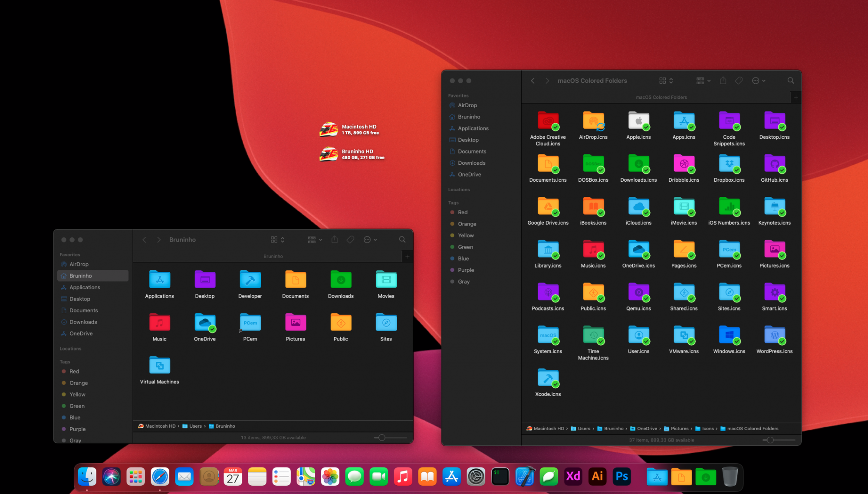Viewport: 868px width, 494px height.
Task: Open view switcher in Bruninho window
Action: click(277, 240)
